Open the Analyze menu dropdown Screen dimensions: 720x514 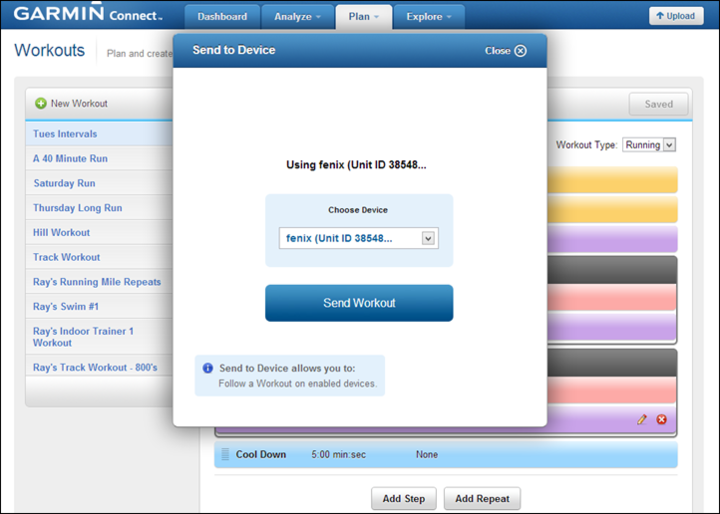tap(297, 17)
